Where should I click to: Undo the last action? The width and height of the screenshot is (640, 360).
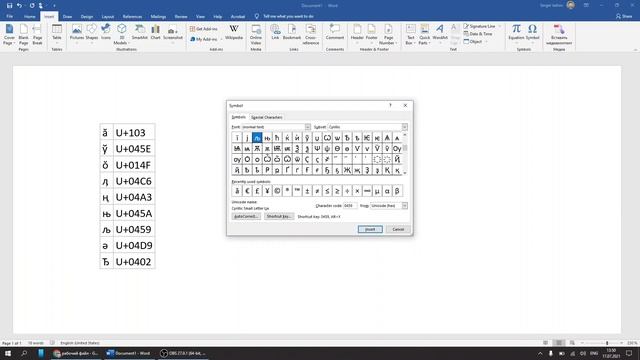pyautogui.click(x=19, y=5)
